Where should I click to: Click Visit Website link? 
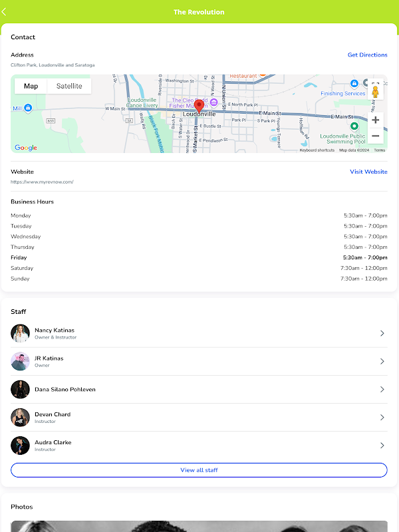[x=368, y=172]
